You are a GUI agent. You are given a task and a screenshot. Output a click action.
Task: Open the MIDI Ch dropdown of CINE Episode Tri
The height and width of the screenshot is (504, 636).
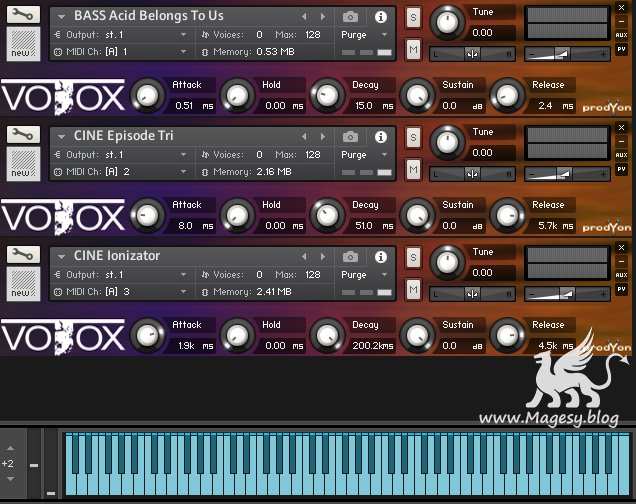click(183, 172)
